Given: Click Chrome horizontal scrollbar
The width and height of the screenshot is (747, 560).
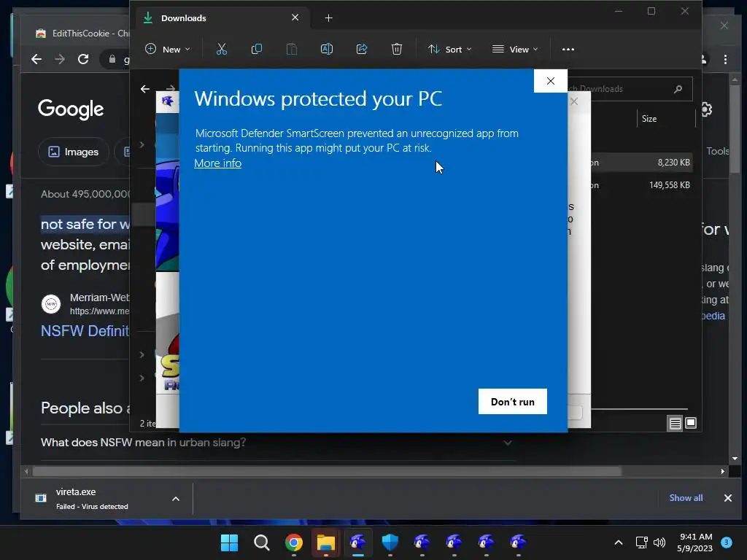Looking at the screenshot, I should pos(327,472).
